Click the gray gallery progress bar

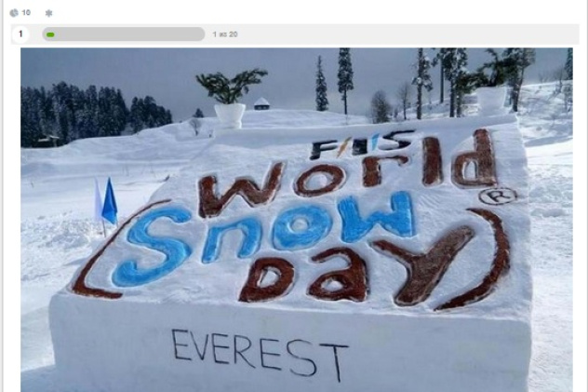124,34
